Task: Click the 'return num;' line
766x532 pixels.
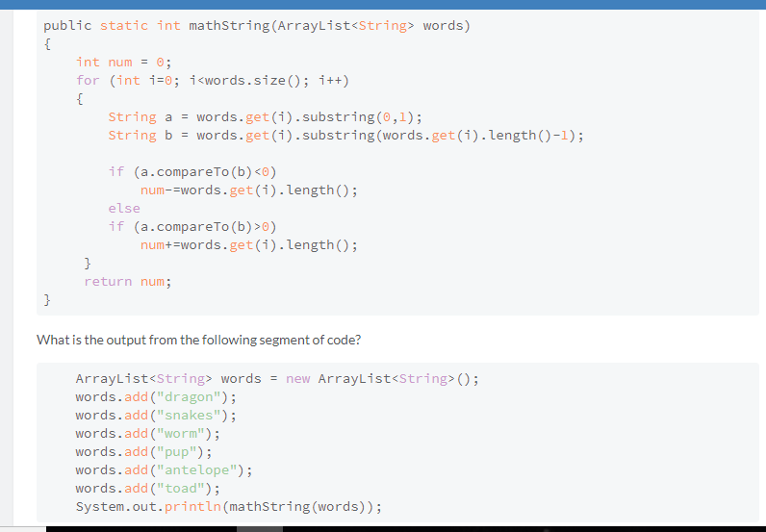Action: coord(127,281)
